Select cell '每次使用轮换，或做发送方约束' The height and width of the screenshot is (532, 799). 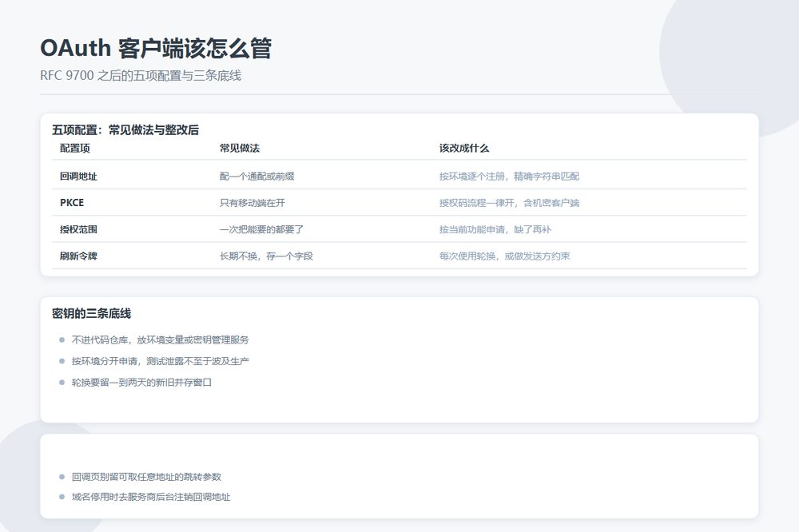pos(504,256)
